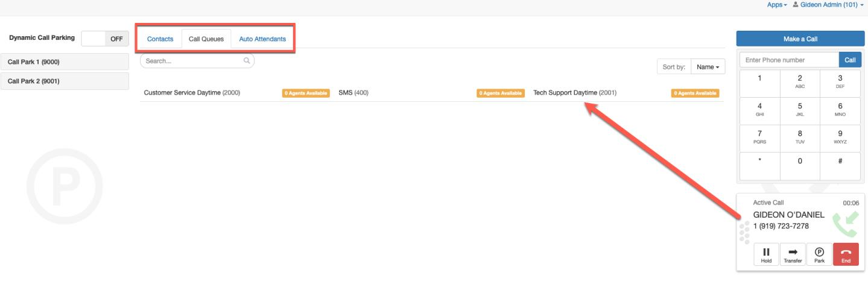Click Customer Service Daytime (2000) queue
This screenshot has height=290, width=868.
192,93
